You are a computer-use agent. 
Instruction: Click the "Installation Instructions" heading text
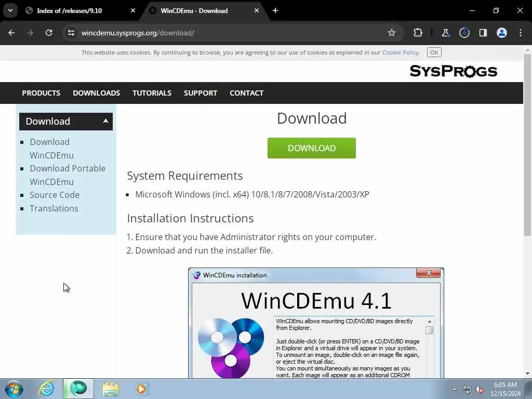pyautogui.click(x=190, y=218)
